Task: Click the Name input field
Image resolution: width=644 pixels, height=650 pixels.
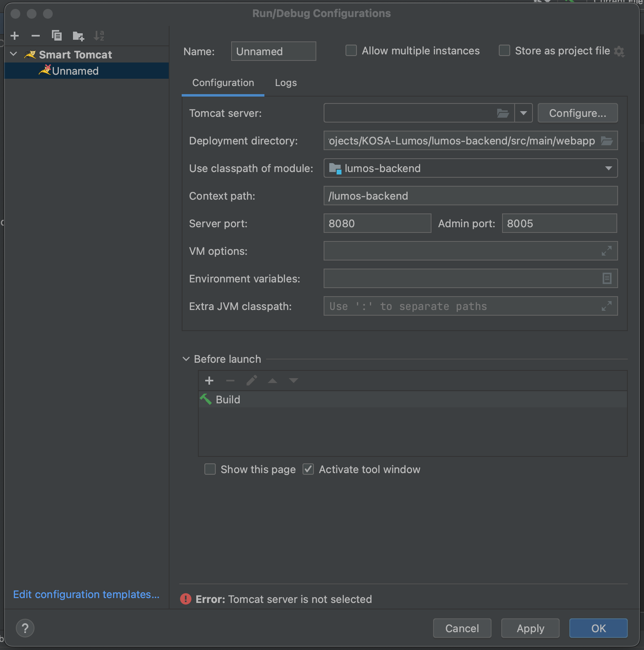Action: pos(273,51)
